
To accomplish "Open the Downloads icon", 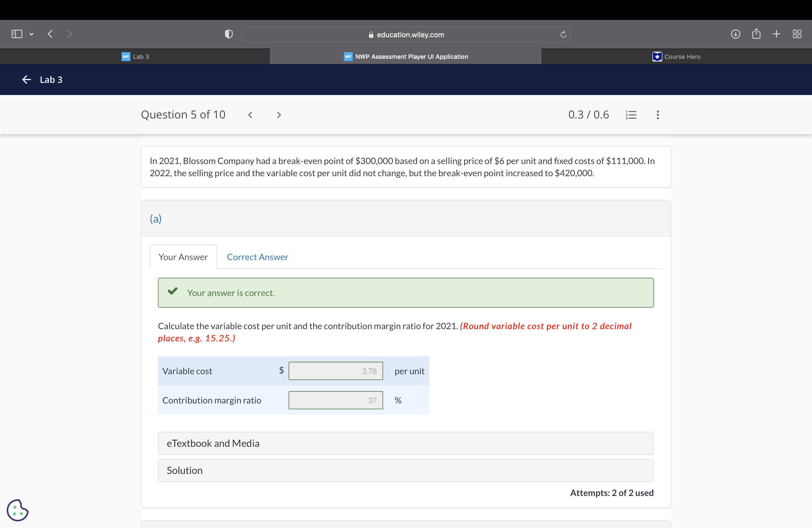I will coord(735,34).
